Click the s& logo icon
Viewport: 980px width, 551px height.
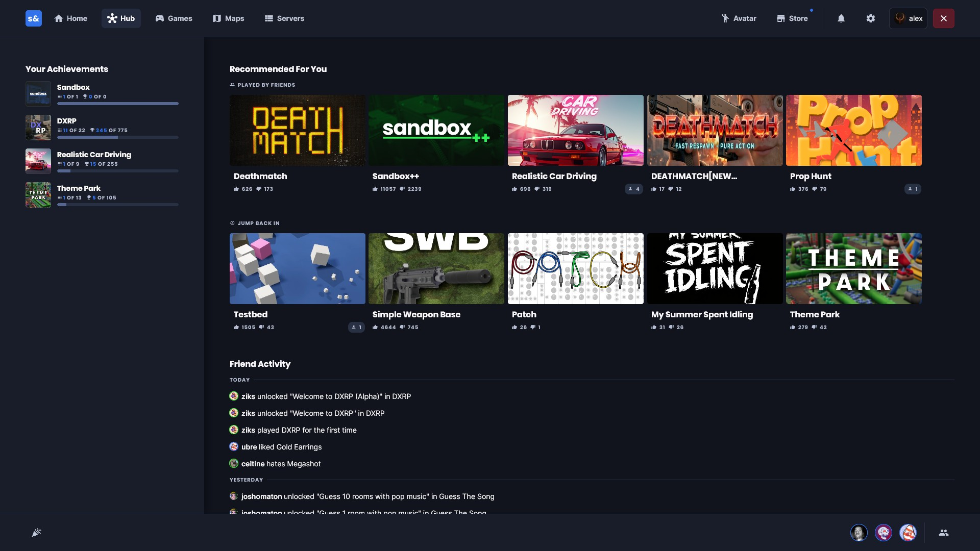(34, 18)
